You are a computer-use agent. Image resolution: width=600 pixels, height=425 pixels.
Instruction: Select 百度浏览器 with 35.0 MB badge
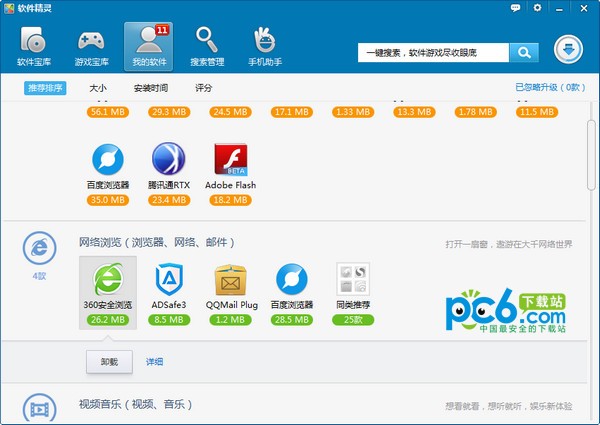click(108, 159)
